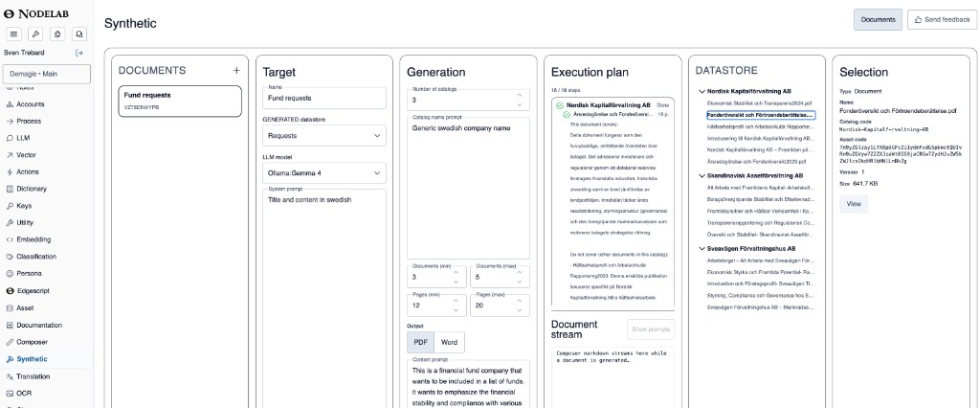Log out using the arrow icon beside Sven Trebard
Image resolution: width=980 pixels, height=408 pixels.
pos(79,54)
